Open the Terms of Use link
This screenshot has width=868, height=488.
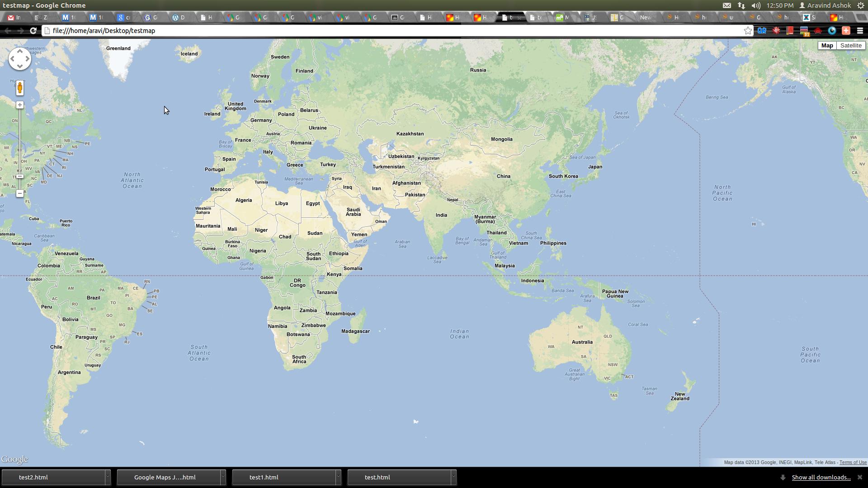tap(853, 462)
